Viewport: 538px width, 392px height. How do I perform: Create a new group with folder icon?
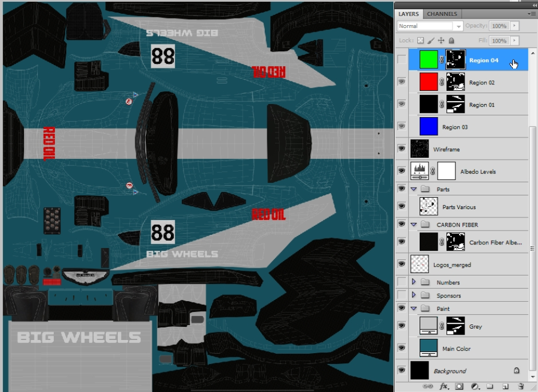click(x=490, y=386)
